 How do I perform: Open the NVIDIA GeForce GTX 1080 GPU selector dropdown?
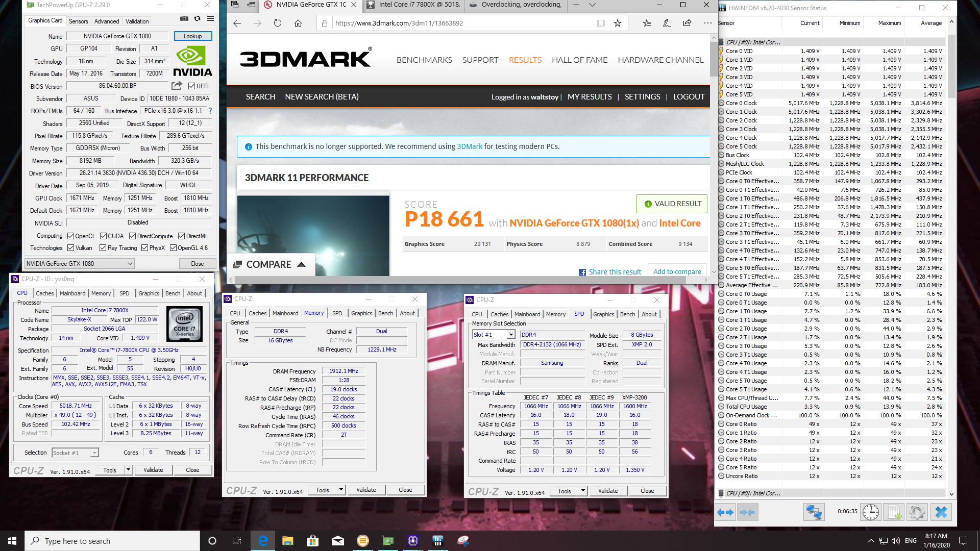[80, 264]
